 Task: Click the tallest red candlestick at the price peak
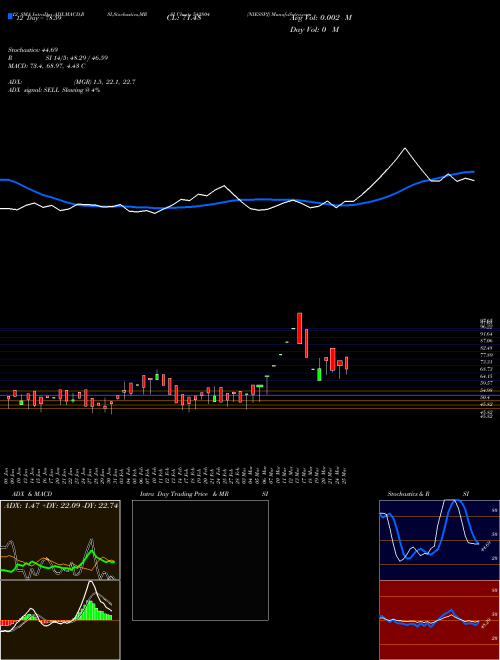point(300,328)
